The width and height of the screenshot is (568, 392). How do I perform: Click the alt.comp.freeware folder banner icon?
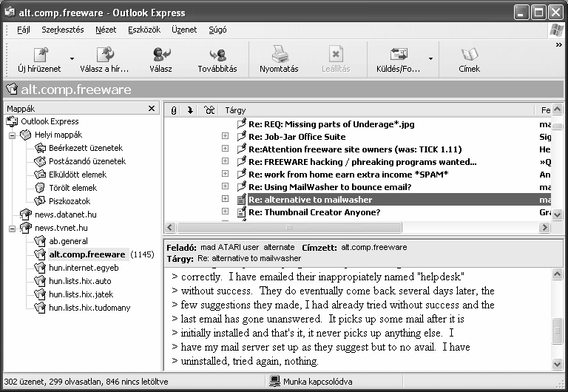[x=12, y=89]
